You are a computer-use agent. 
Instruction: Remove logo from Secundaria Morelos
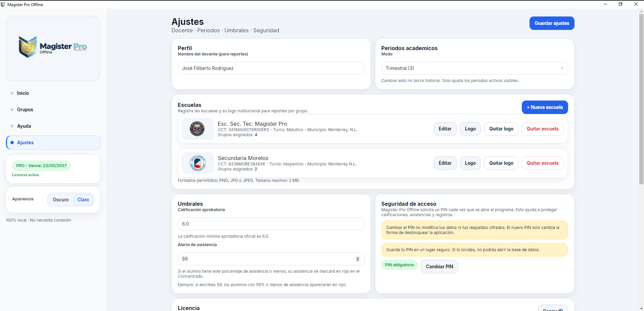point(501,163)
